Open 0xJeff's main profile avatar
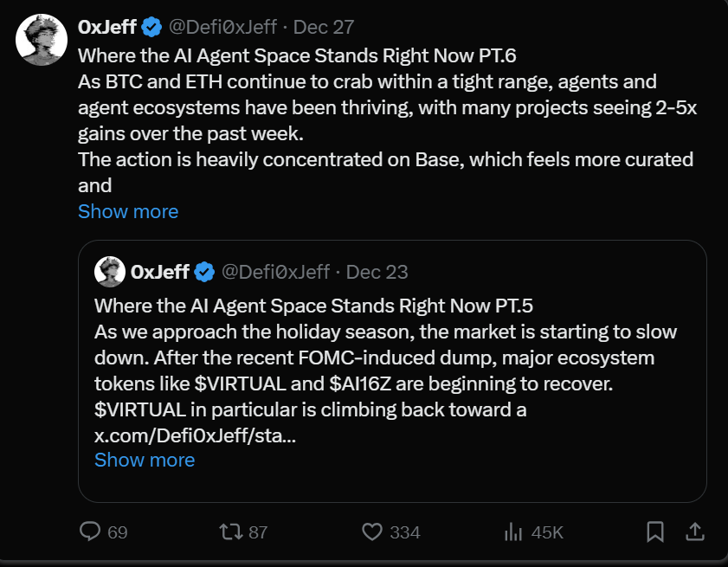The width and height of the screenshot is (728, 567). (42, 40)
